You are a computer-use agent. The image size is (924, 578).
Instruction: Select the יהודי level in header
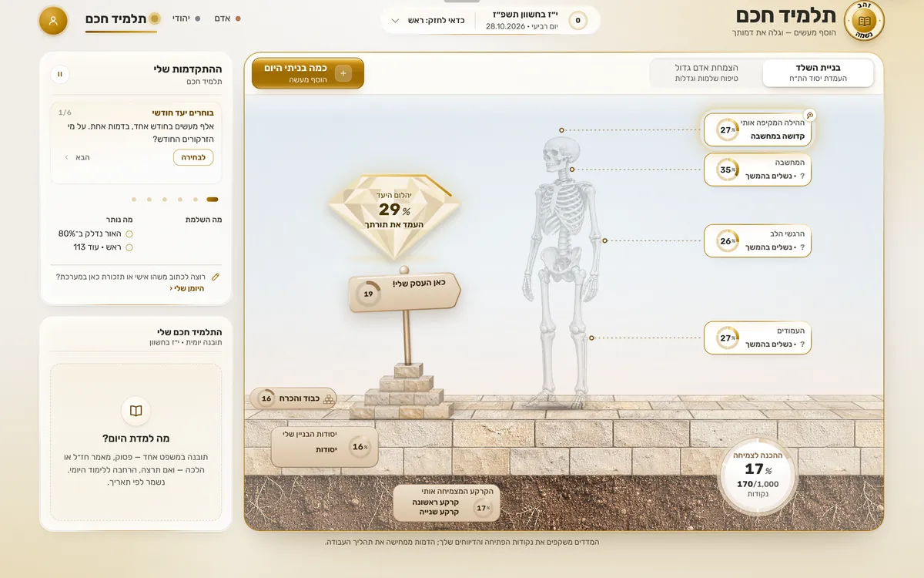point(186,18)
